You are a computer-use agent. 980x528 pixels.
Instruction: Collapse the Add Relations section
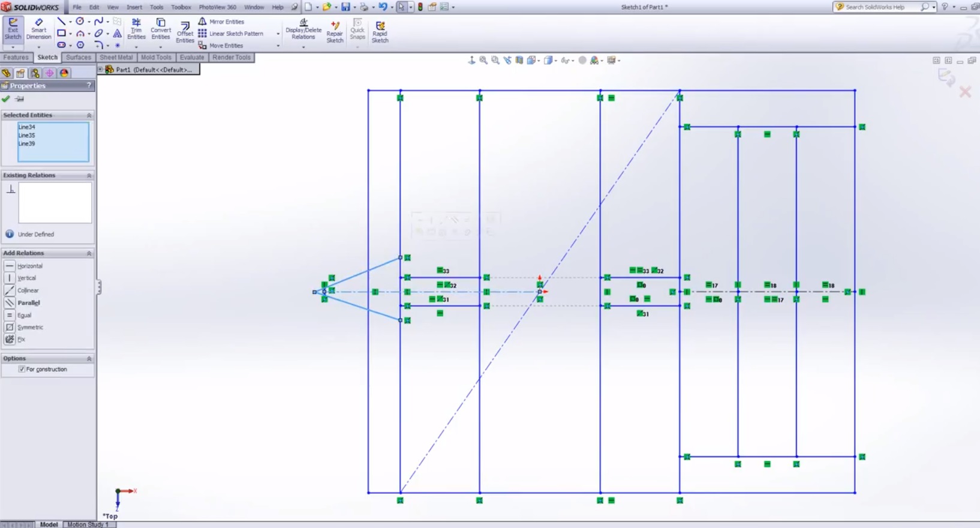click(x=89, y=254)
